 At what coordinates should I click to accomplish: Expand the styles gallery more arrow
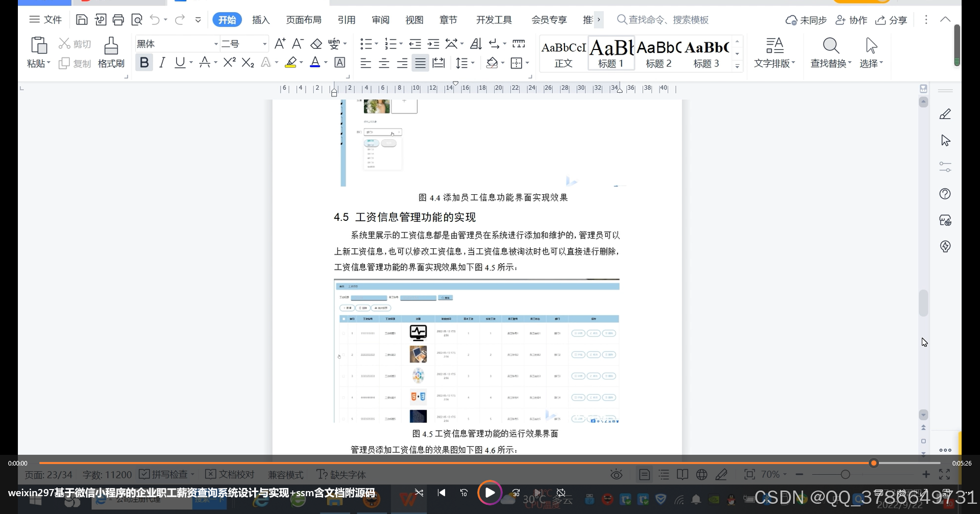point(737,66)
